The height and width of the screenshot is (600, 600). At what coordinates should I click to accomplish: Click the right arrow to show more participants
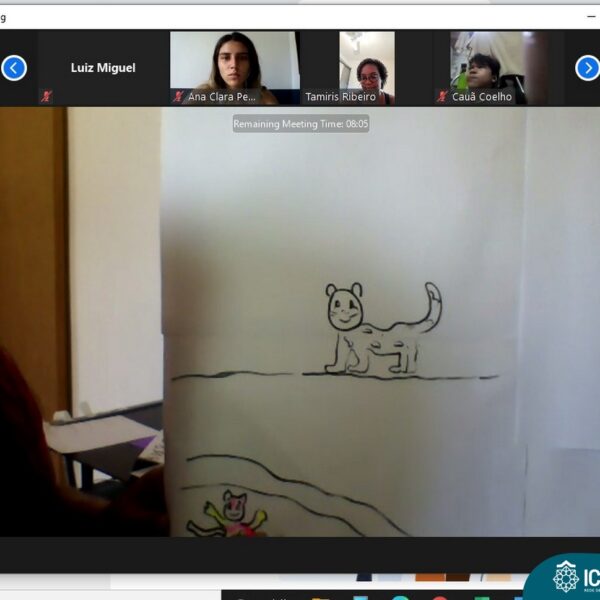pyautogui.click(x=587, y=68)
